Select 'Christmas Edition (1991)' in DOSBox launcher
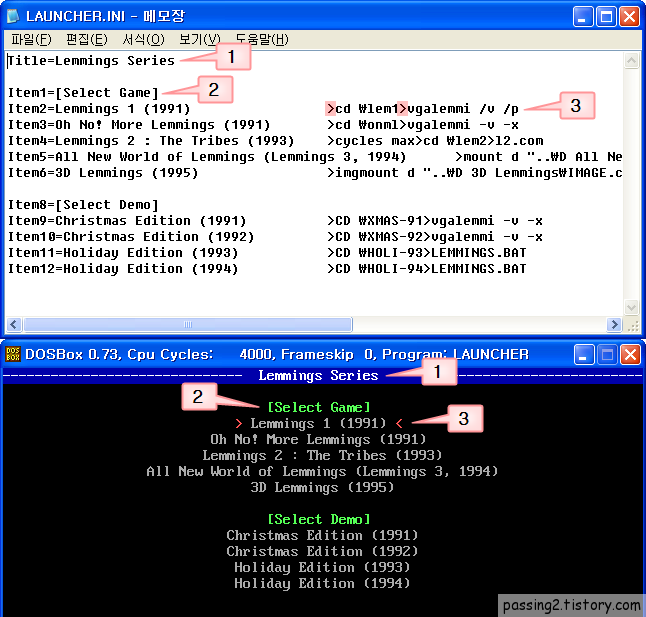This screenshot has height=617, width=646. (322, 535)
